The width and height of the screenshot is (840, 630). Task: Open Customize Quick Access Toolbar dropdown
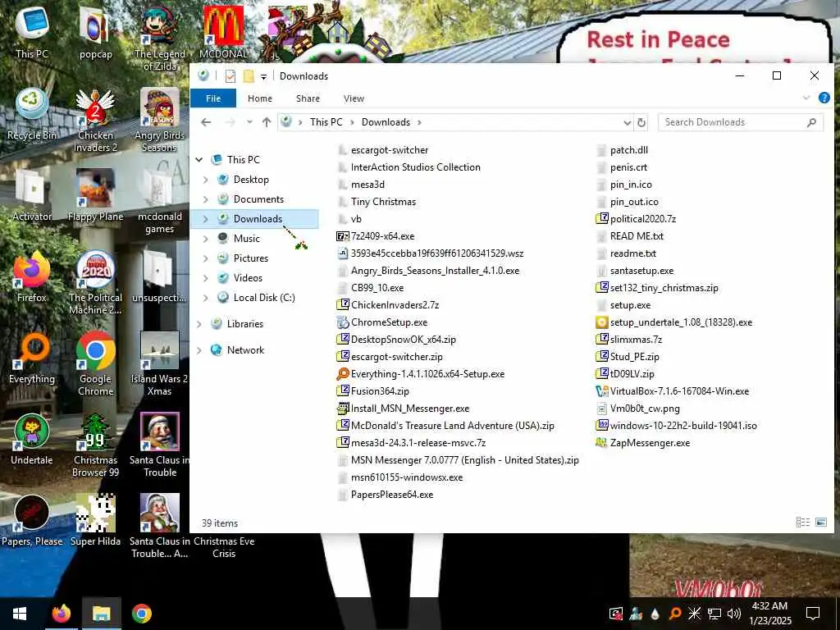click(x=263, y=76)
